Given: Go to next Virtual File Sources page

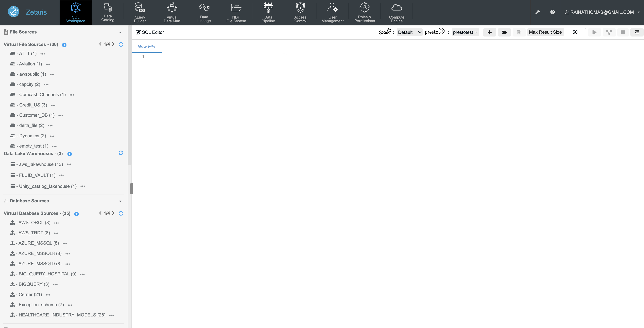Looking at the screenshot, I should point(114,44).
